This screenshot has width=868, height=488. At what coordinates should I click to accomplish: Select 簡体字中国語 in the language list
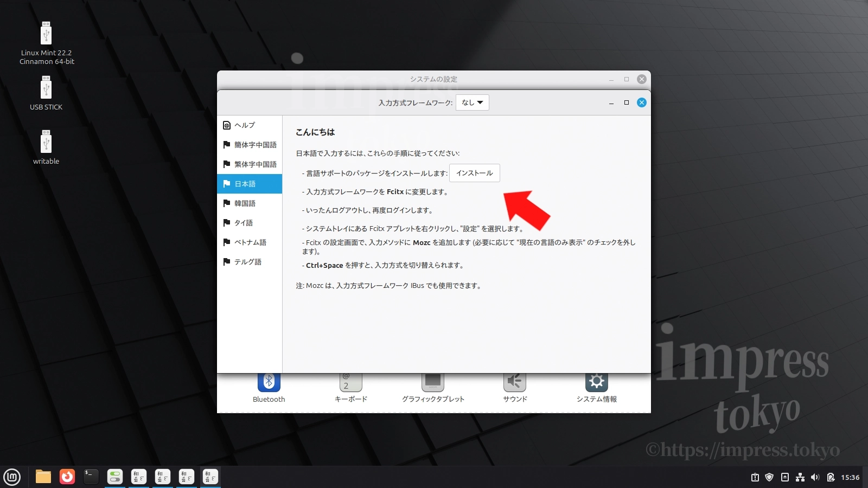pos(250,145)
